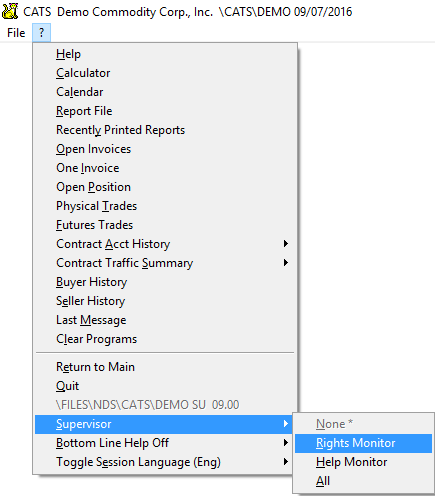Open the Open Position item
Image resolution: width=435 pixels, height=496 pixels.
point(166,187)
